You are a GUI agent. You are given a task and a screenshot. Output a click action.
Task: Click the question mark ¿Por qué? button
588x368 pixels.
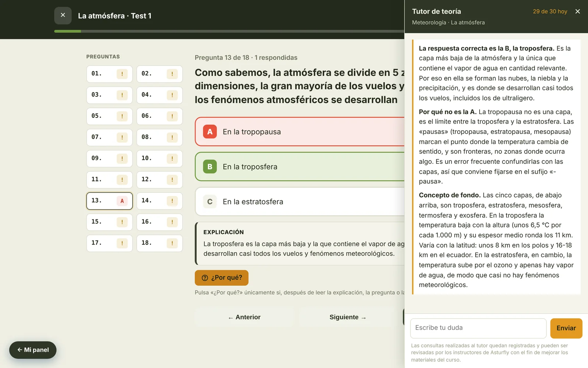[222, 278]
